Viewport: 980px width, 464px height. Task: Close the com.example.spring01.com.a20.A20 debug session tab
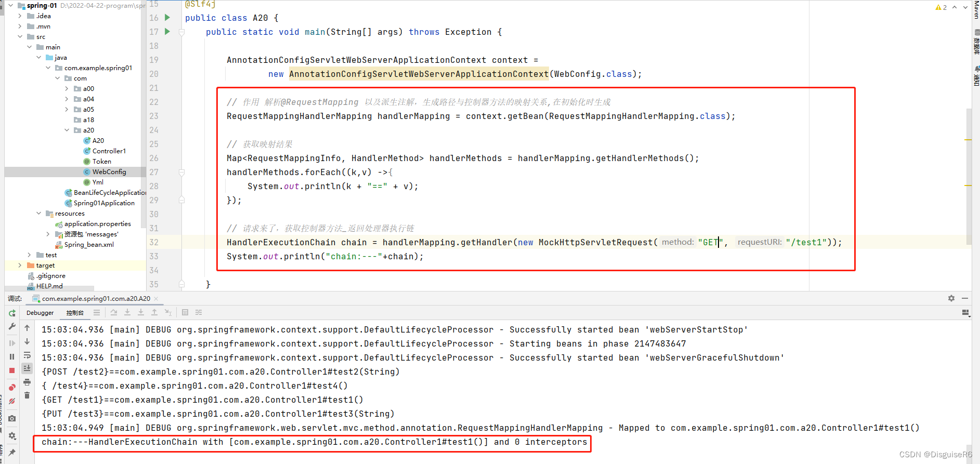pyautogui.click(x=156, y=299)
